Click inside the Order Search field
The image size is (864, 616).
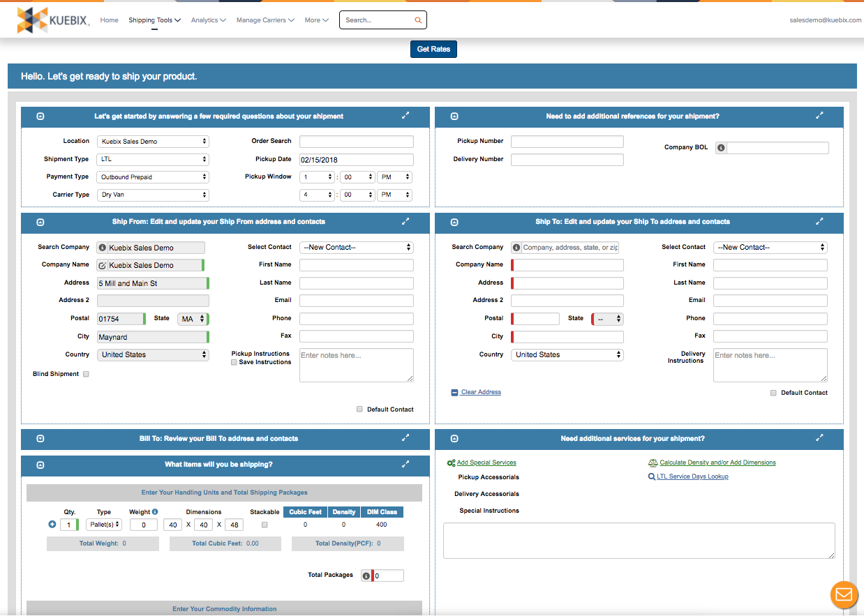(x=356, y=140)
